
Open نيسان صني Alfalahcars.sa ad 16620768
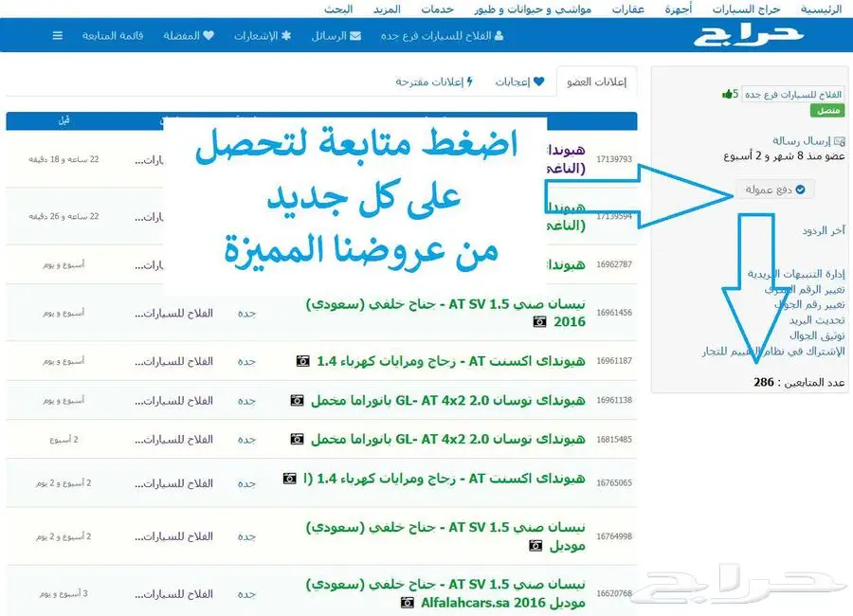[x=445, y=593]
